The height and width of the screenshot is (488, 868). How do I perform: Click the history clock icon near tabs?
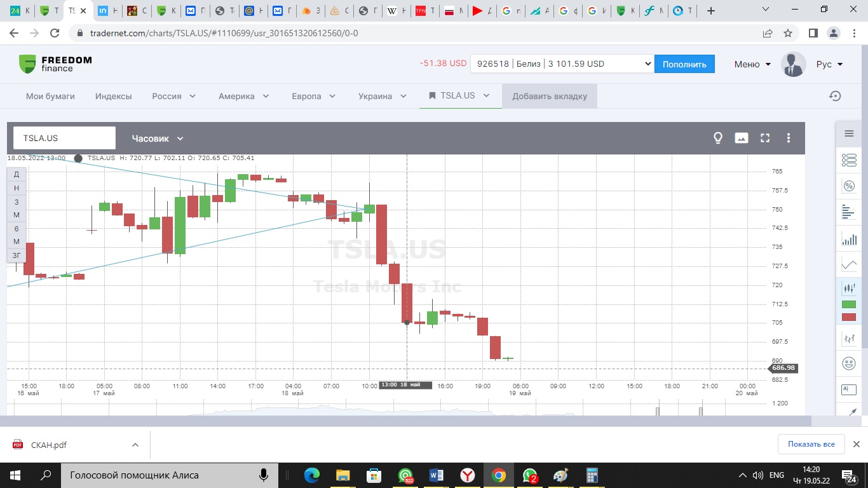tap(836, 96)
